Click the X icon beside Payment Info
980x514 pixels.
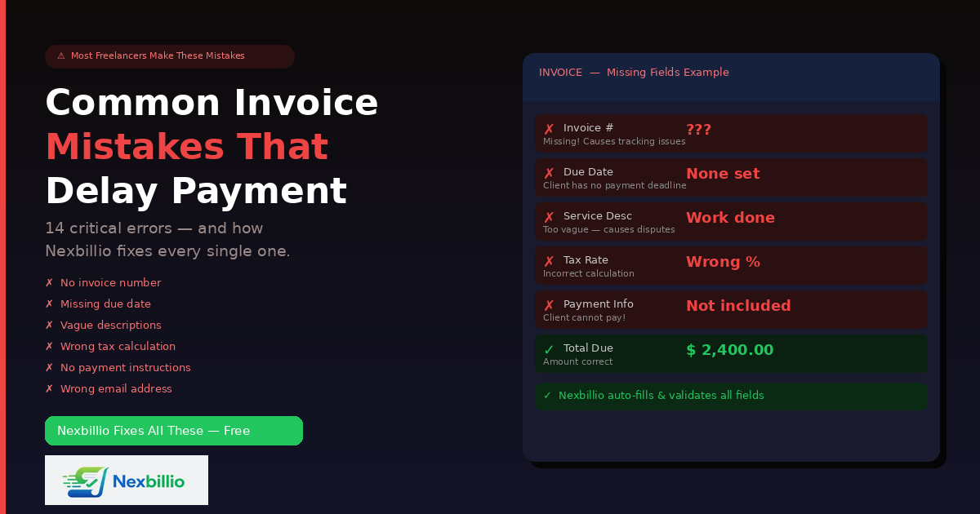pyautogui.click(x=549, y=305)
